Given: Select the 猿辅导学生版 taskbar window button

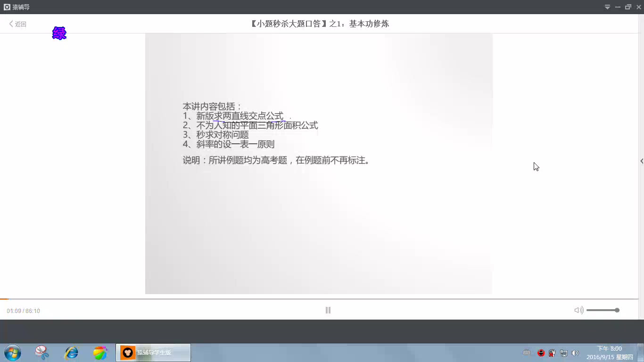Looking at the screenshot, I should pyautogui.click(x=153, y=353).
